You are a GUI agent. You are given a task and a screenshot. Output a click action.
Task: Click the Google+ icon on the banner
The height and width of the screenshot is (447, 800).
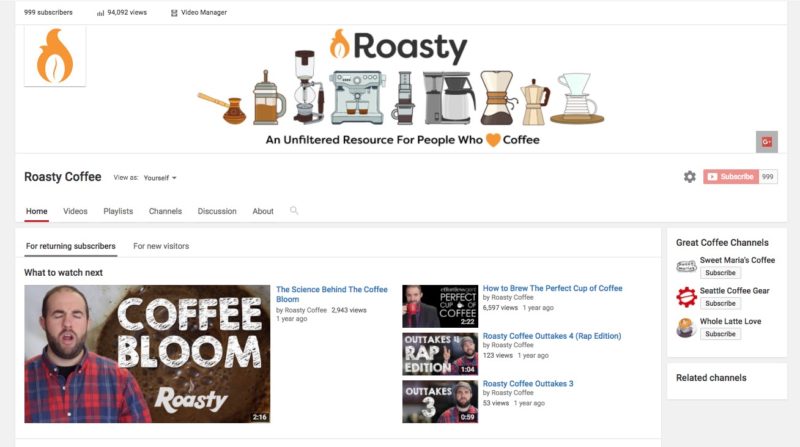(x=766, y=142)
